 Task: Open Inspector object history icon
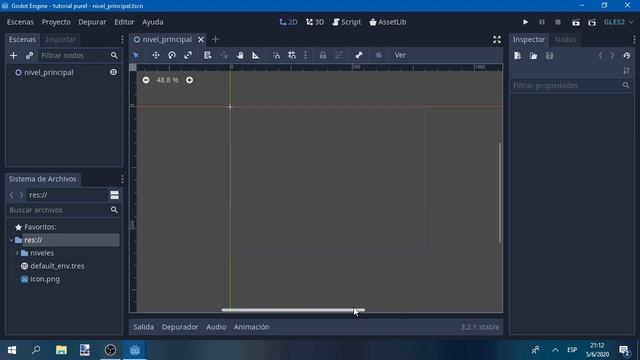[627, 56]
